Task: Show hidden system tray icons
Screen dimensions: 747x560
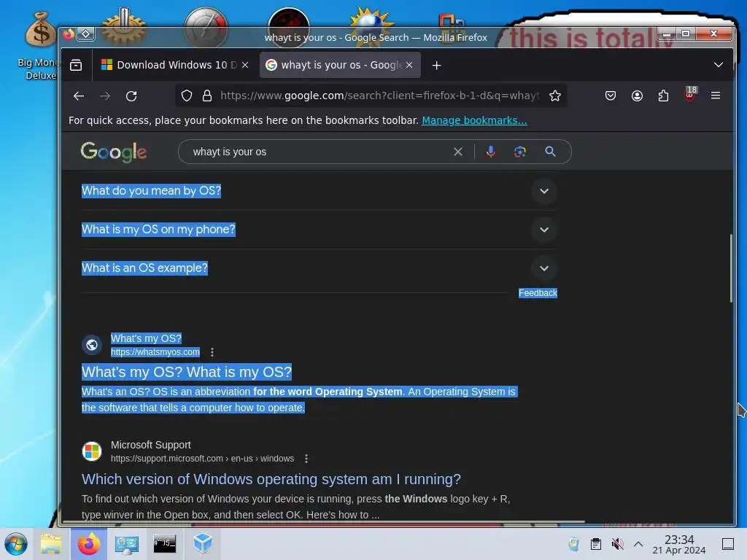Action: pyautogui.click(x=638, y=544)
